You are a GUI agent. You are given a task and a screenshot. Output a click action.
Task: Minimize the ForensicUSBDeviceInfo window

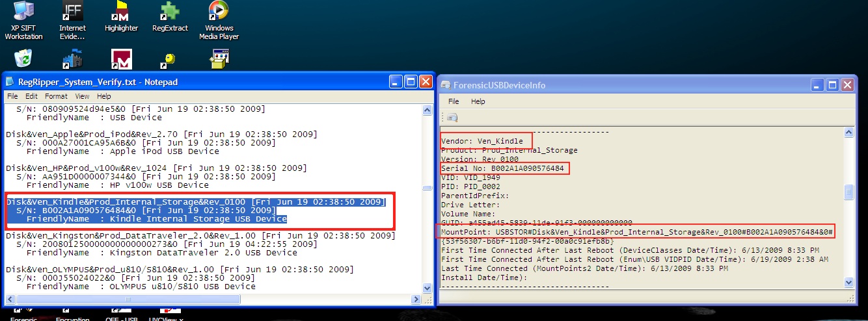(817, 85)
